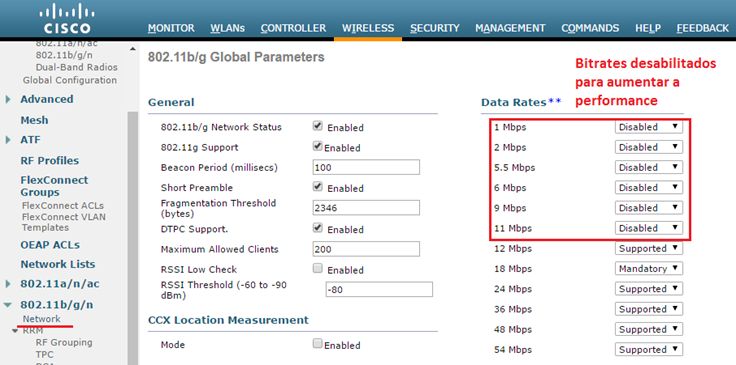Select the WIRELESS menu tab
Screen dimensions: 736x365
point(368,28)
